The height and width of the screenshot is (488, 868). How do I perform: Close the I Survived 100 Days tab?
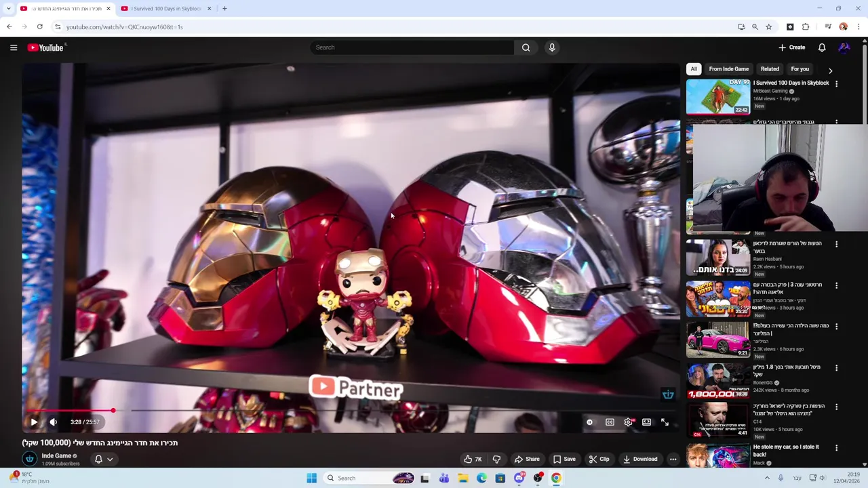click(209, 9)
